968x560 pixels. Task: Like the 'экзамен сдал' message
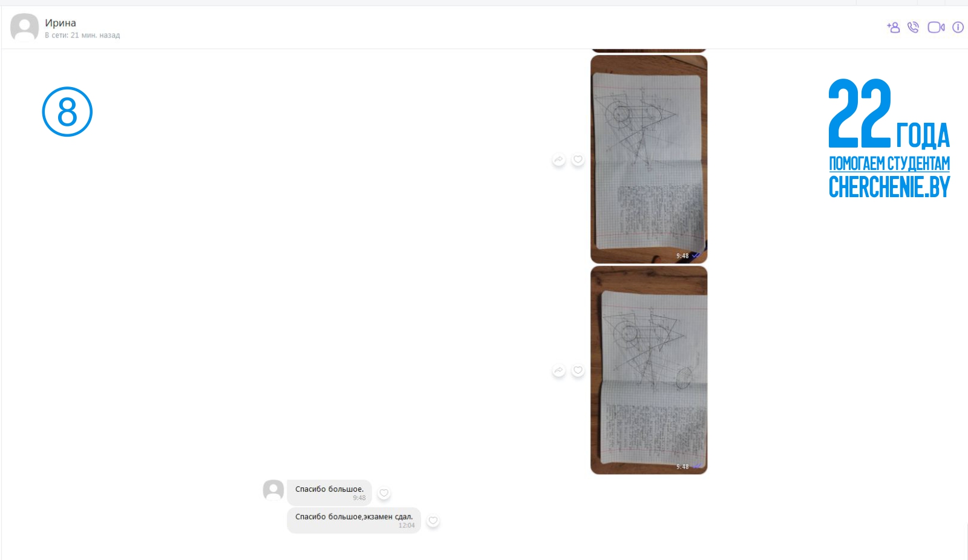(433, 521)
